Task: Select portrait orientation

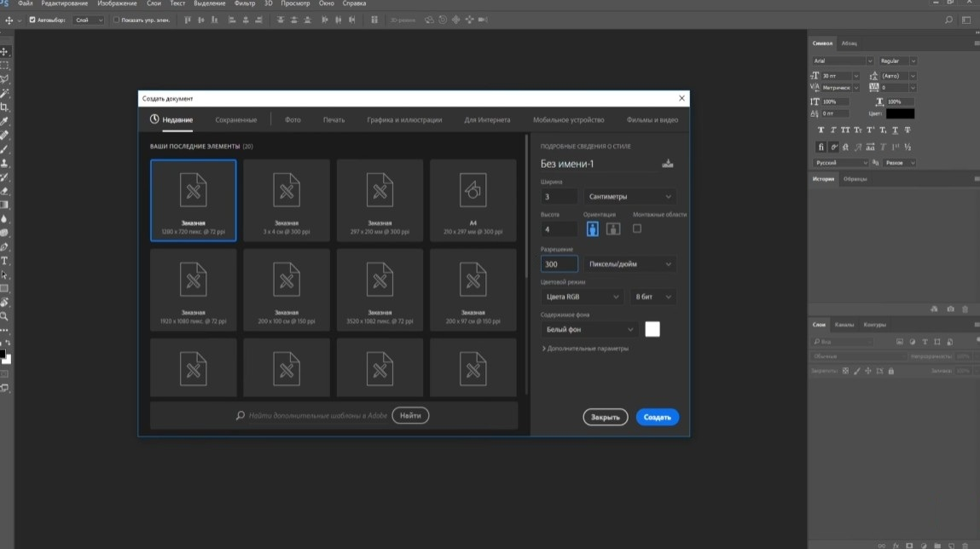Action: [x=593, y=229]
